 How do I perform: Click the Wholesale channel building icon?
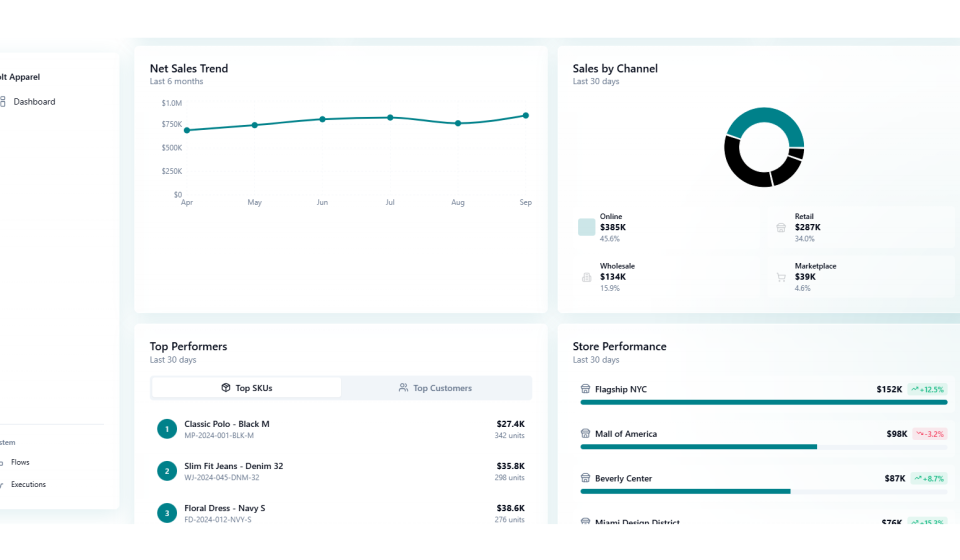[586, 277]
